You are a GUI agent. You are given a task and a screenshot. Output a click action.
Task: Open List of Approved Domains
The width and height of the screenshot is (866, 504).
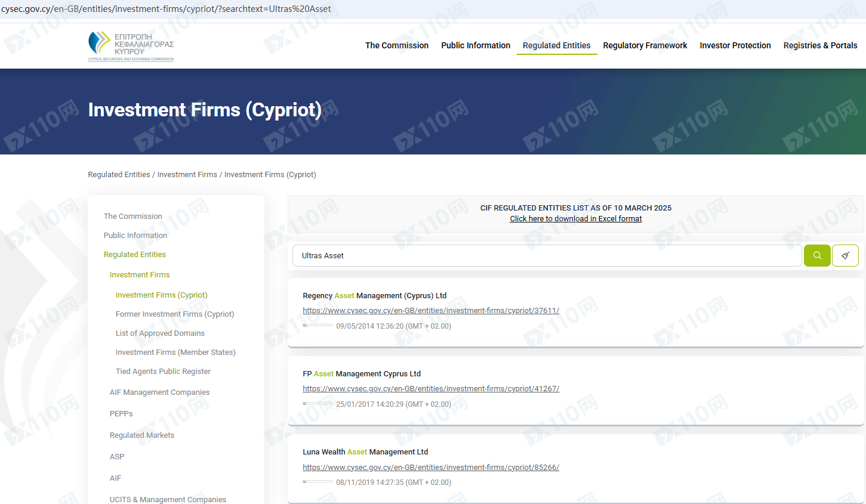point(160,333)
